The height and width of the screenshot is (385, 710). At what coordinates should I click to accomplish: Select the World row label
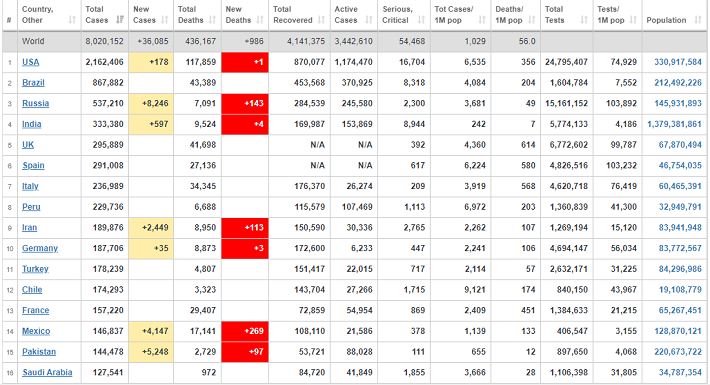tap(33, 41)
